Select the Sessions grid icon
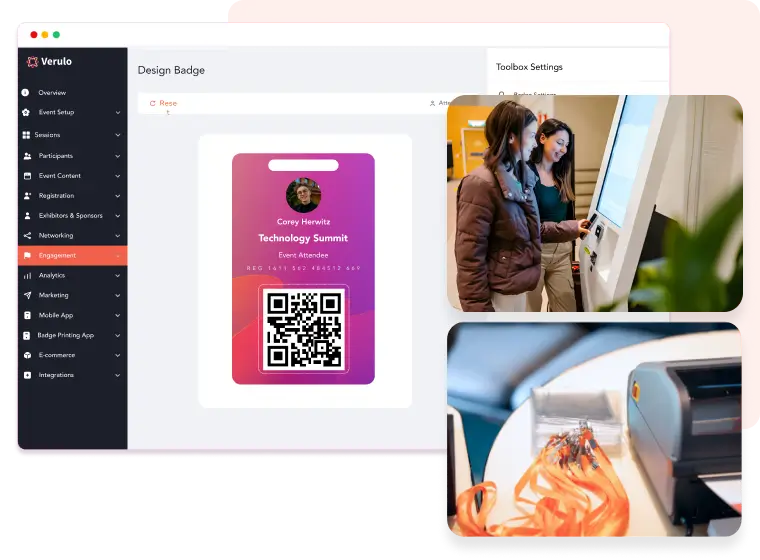This screenshot has height=560, width=760. (26, 135)
